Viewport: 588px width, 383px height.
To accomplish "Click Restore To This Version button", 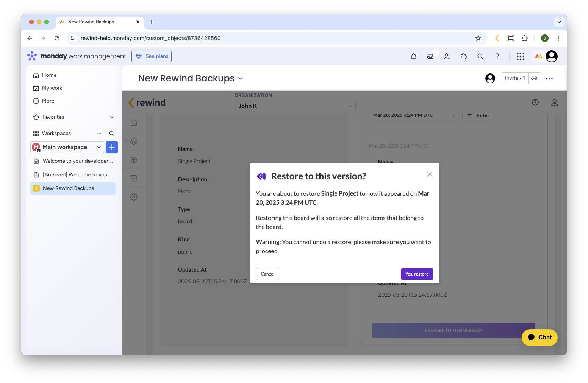I will click(x=454, y=330).
